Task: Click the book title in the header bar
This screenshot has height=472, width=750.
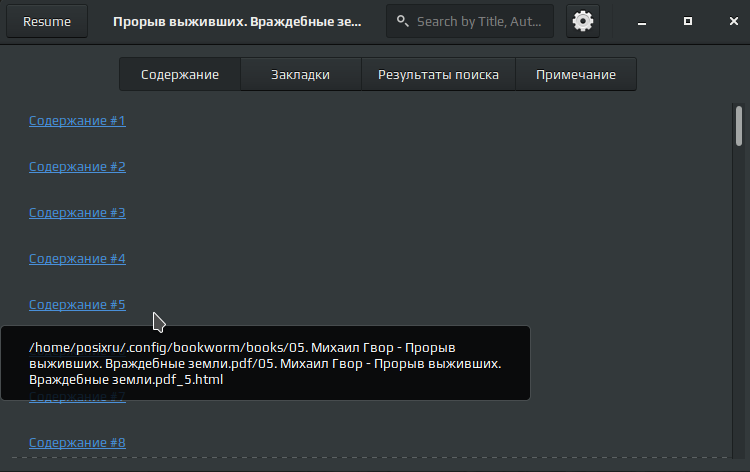Action: [237, 22]
